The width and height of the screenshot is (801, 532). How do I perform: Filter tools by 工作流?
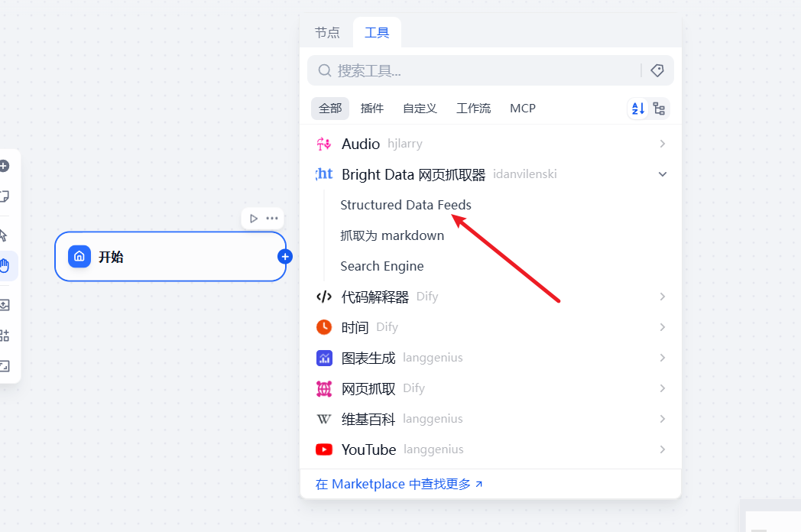(x=474, y=109)
